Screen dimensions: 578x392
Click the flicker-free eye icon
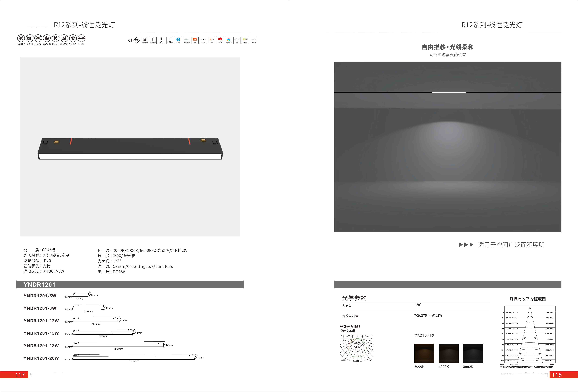click(x=38, y=38)
